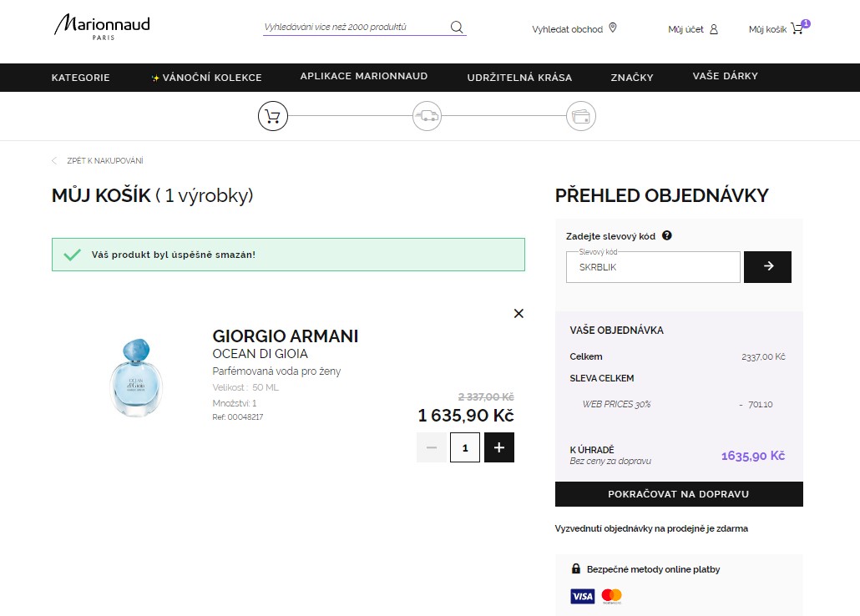Click the Velikost: 50 ML size text
The height and width of the screenshot is (616, 860).
(245, 387)
